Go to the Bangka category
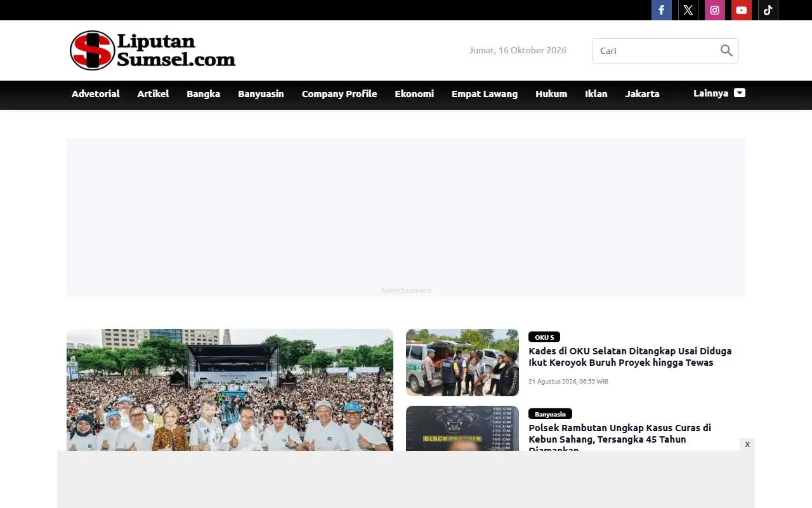This screenshot has width=812, height=508. pos(204,94)
